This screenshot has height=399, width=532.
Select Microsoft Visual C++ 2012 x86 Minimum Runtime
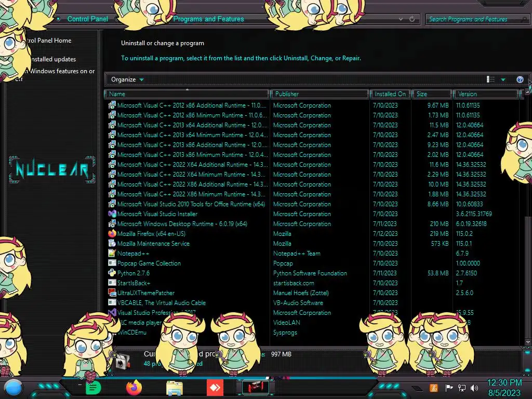(x=192, y=115)
